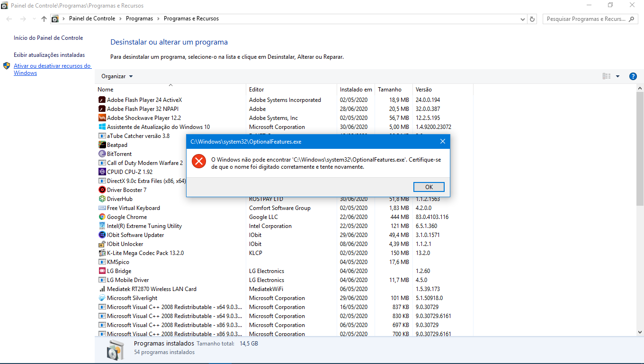The image size is (644, 364).
Task: Select the Google LLC editor cell
Action: (263, 217)
